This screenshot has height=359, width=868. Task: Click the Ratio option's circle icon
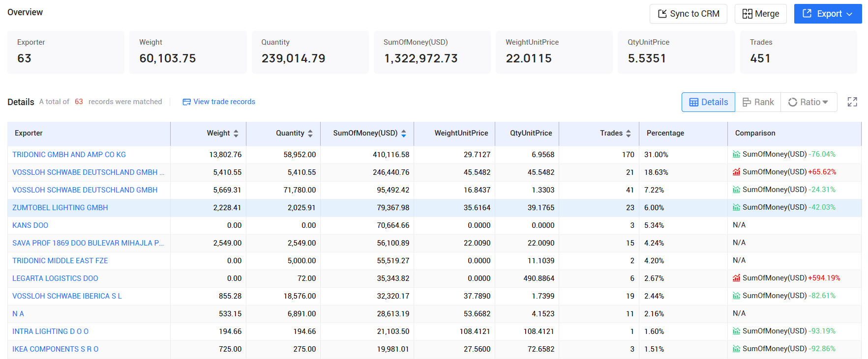coord(793,102)
